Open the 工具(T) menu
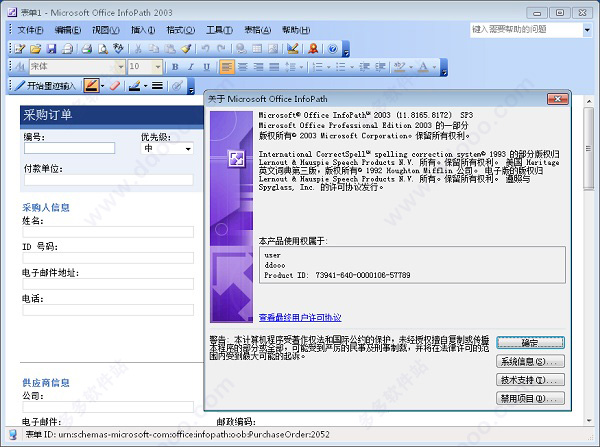This screenshot has width=600, height=447. (219, 30)
